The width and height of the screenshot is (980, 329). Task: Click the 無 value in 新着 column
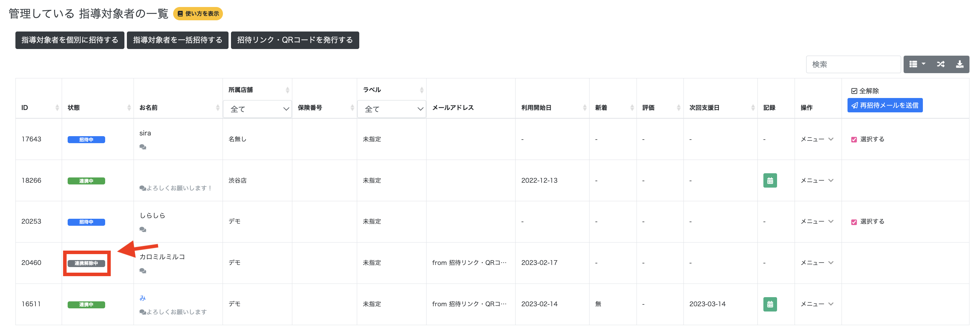coord(598,304)
